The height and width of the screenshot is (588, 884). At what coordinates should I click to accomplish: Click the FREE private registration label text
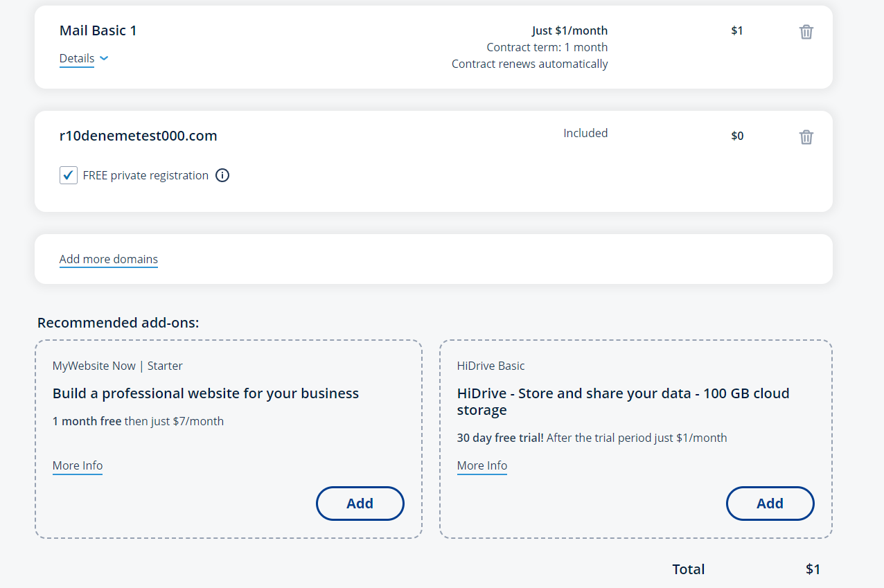coord(145,175)
